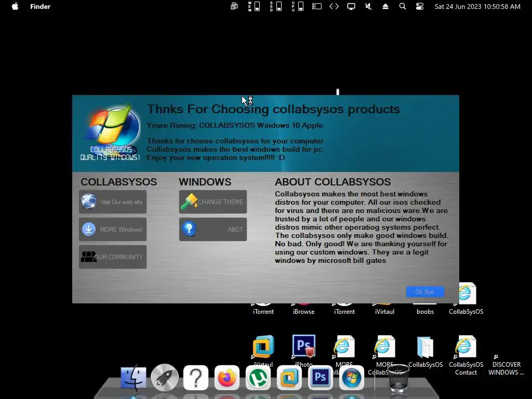Click the Visit Our web site button

point(113,202)
